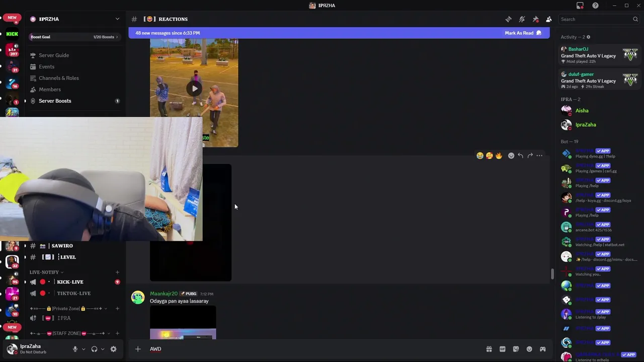Open Maankajr20 username in chat
The height and width of the screenshot is (362, 644).
(164, 294)
